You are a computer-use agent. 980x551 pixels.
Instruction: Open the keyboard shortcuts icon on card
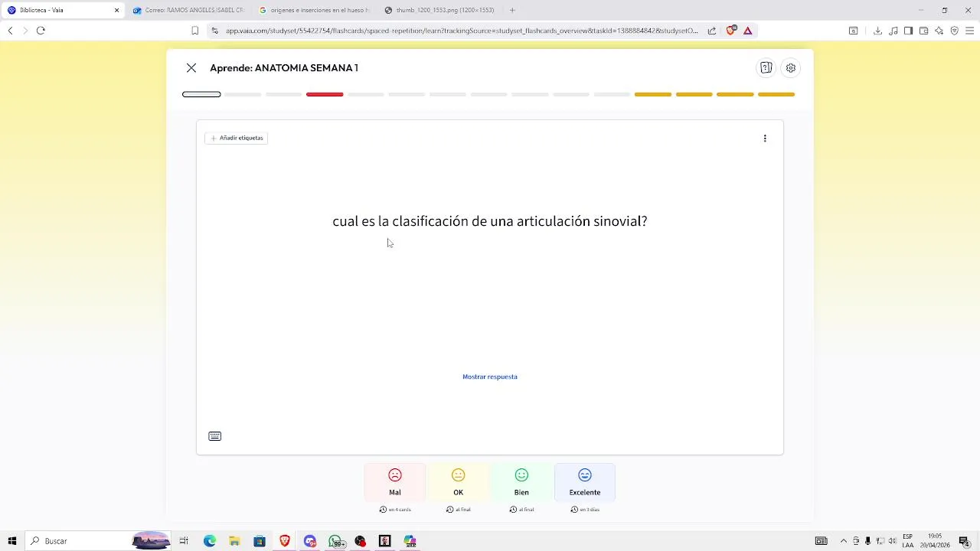coord(215,436)
